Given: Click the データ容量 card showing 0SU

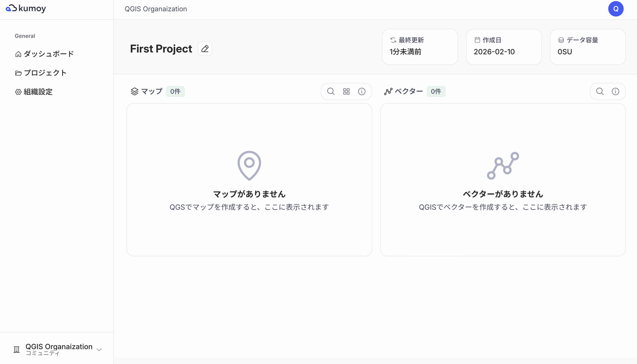Looking at the screenshot, I should [x=587, y=47].
